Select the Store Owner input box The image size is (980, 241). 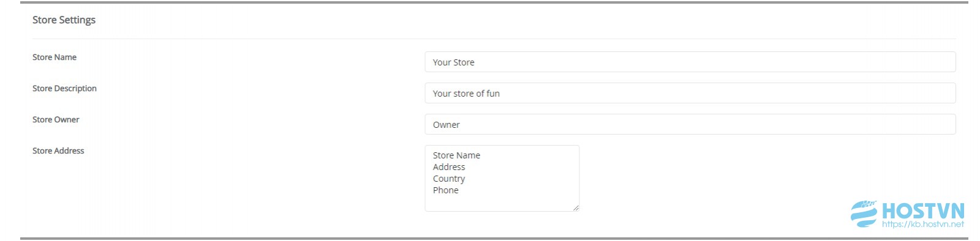pos(690,124)
